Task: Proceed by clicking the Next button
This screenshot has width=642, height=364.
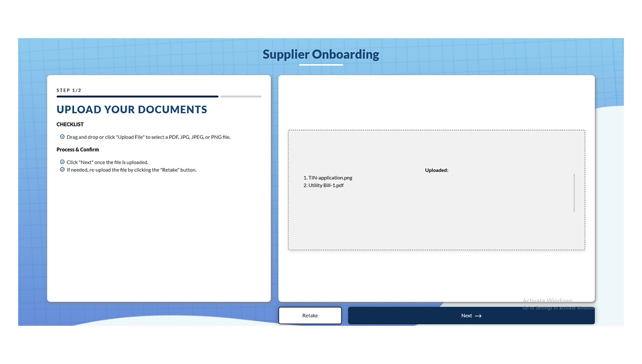Action: click(x=471, y=315)
